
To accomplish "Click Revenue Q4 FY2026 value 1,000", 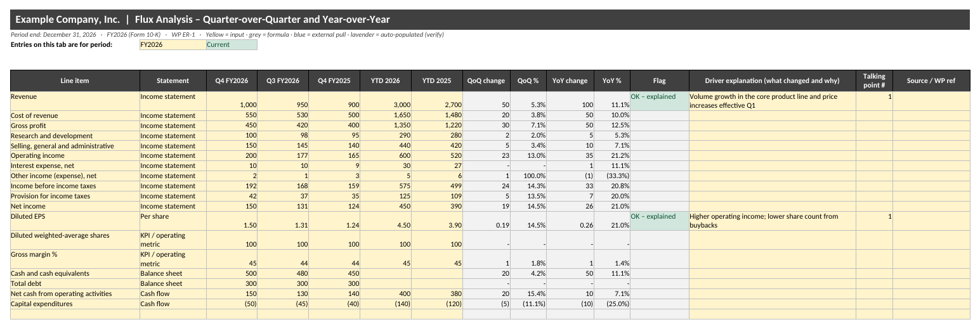I will [x=232, y=101].
